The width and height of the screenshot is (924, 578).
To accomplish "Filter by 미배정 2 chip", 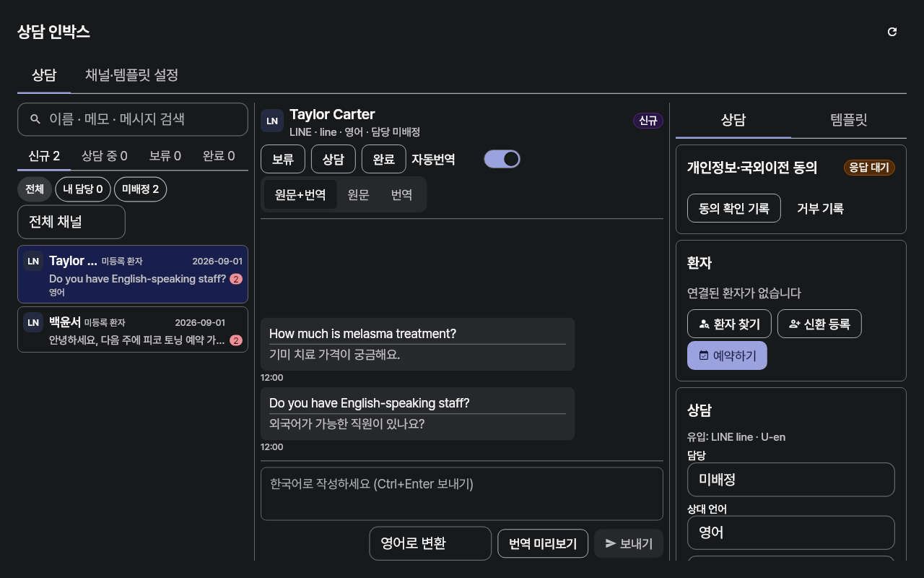I will [x=140, y=189].
